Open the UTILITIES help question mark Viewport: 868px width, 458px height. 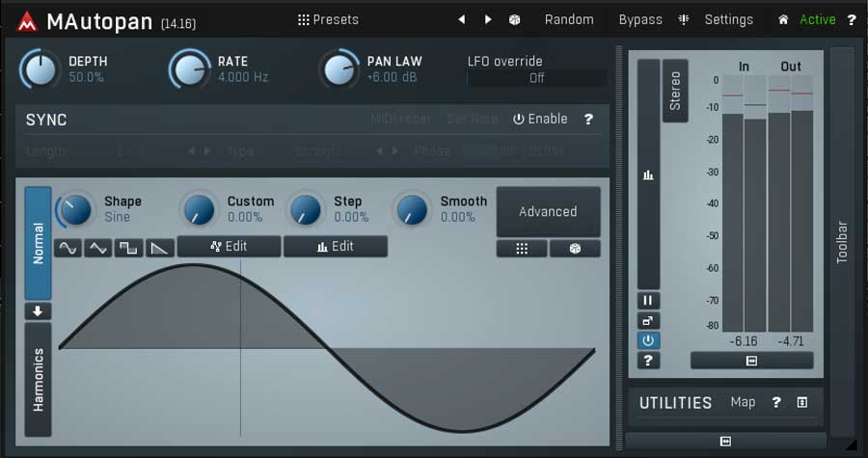pos(776,402)
